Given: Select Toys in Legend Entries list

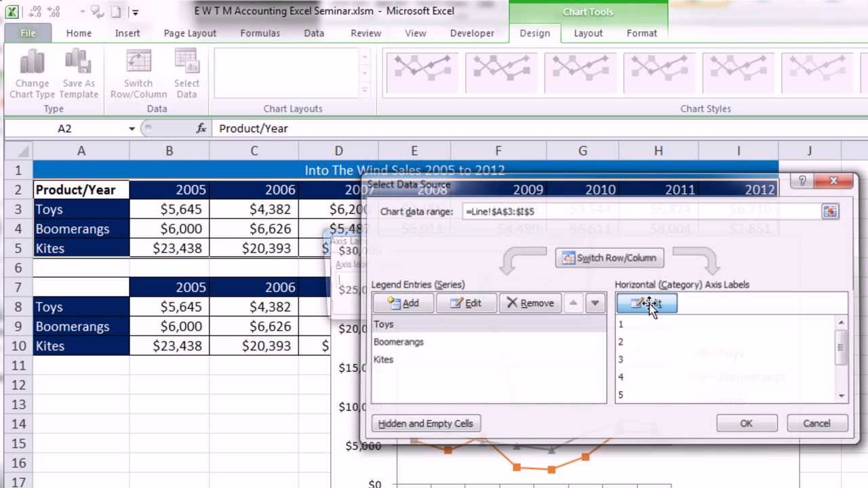Looking at the screenshot, I should click(x=488, y=324).
